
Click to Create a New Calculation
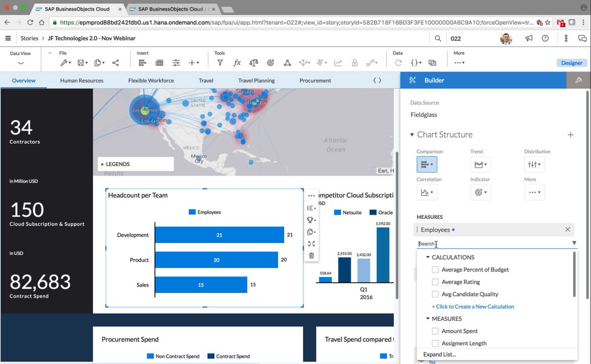tap(473, 306)
